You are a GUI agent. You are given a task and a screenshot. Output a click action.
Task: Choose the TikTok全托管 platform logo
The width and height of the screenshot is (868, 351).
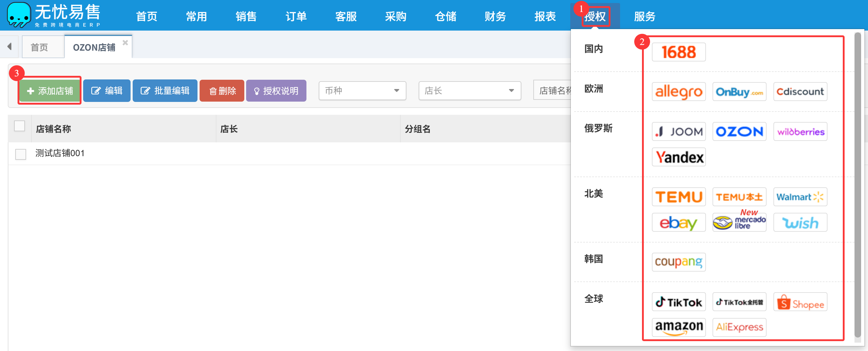[x=739, y=302]
